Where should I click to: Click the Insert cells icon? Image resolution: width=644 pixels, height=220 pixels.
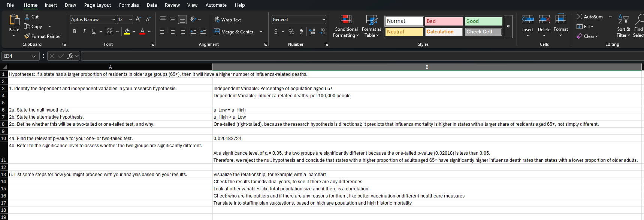pyautogui.click(x=527, y=20)
